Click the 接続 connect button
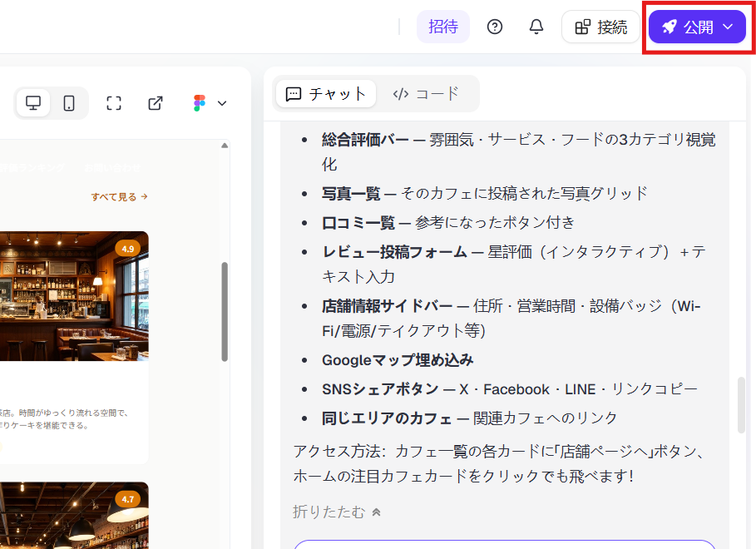Image resolution: width=756 pixels, height=549 pixels. [x=600, y=27]
